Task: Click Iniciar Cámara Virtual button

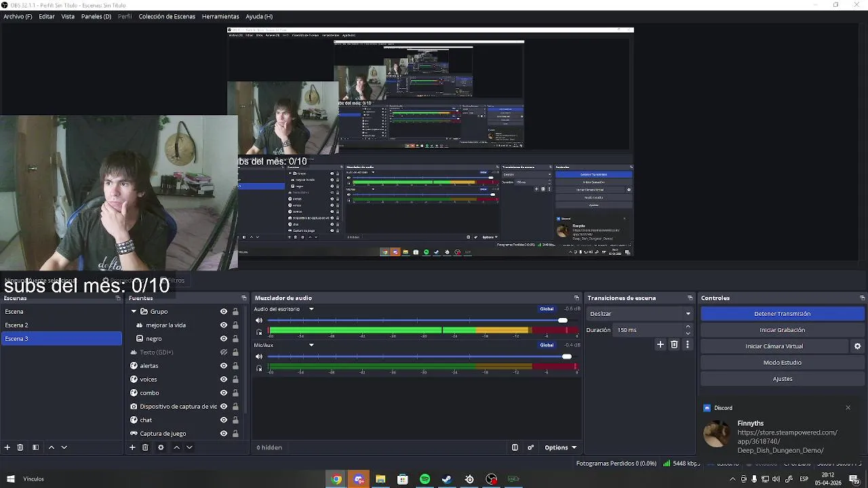Action: [774, 346]
